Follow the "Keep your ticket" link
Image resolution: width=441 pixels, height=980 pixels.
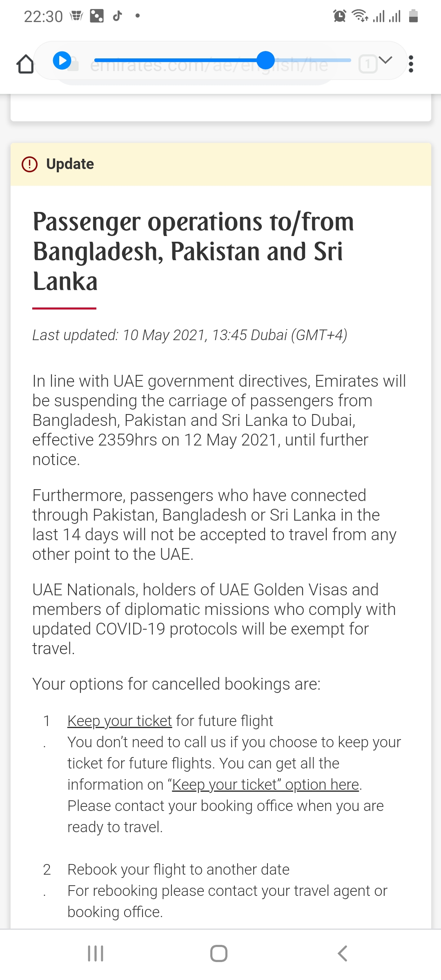pos(120,721)
